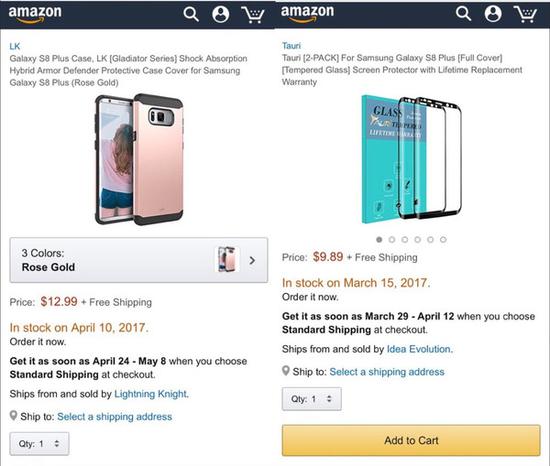
Task: Open the Qty dropdown above Add to Cart
Action: coord(311,399)
